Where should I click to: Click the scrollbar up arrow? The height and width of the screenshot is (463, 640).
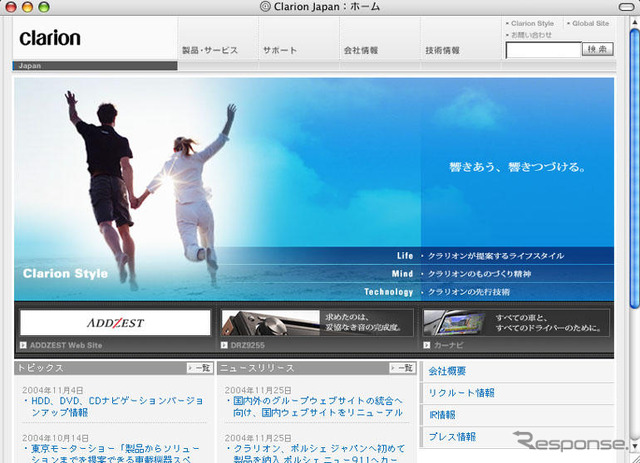(x=634, y=22)
